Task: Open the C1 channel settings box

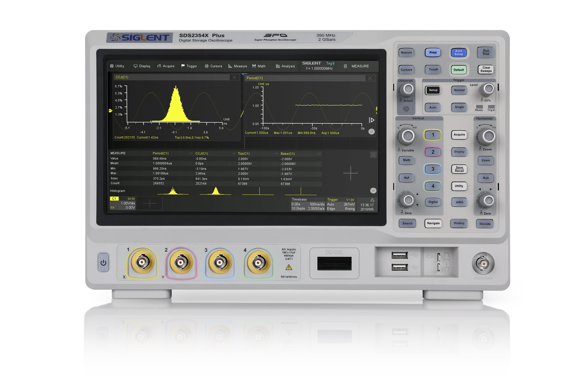Action: tap(123, 203)
